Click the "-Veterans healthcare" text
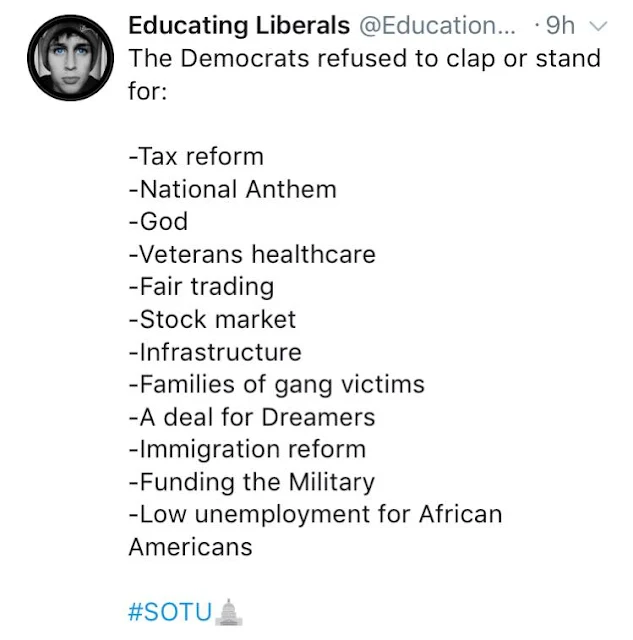This screenshot has height=640, width=633. [x=252, y=254]
